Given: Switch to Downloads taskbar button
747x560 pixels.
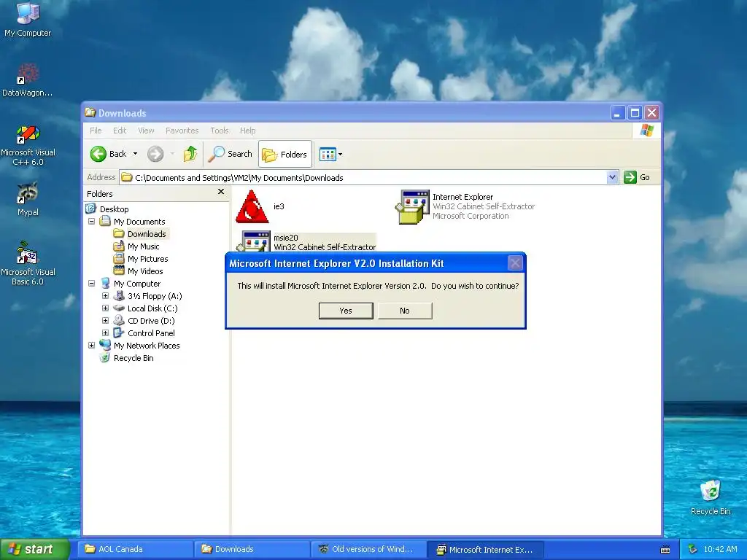Looking at the screenshot, I should click(252, 549).
